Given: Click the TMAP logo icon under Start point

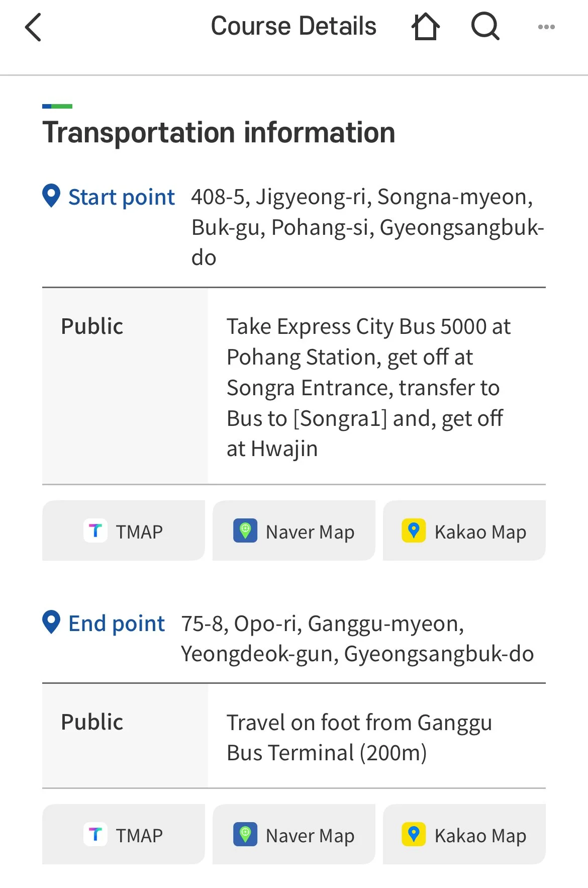Looking at the screenshot, I should click(95, 530).
